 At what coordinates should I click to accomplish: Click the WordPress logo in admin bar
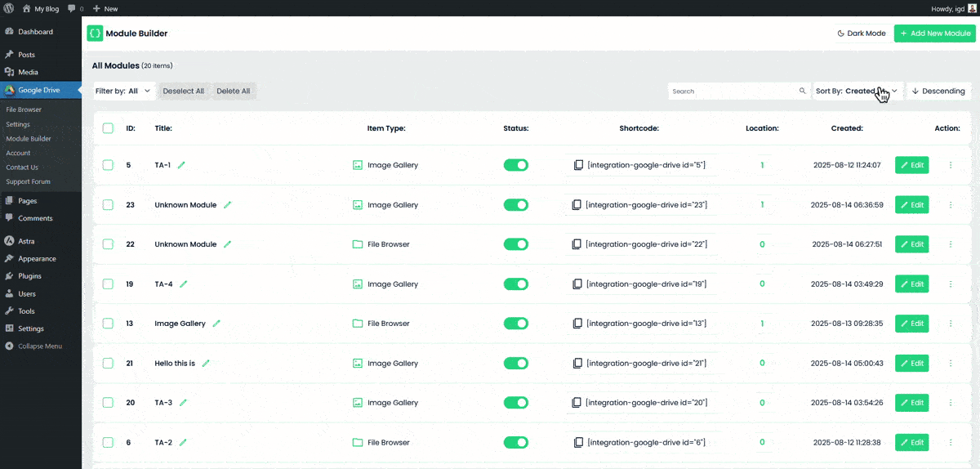point(8,8)
